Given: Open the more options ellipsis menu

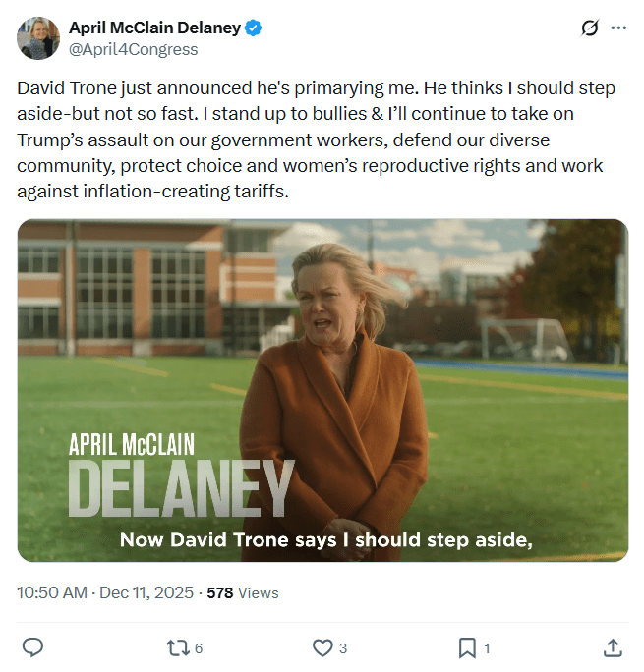Looking at the screenshot, I should click(x=618, y=28).
